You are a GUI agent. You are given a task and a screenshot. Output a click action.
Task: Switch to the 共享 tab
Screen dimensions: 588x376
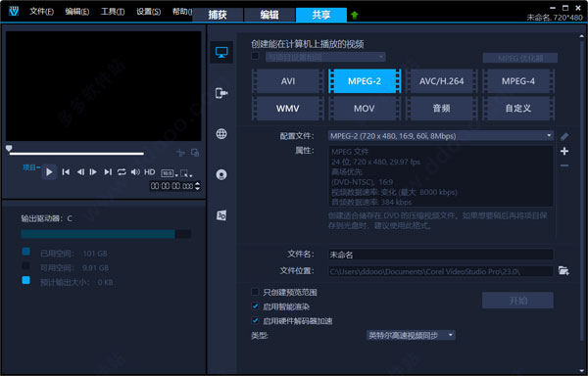pyautogui.click(x=321, y=15)
